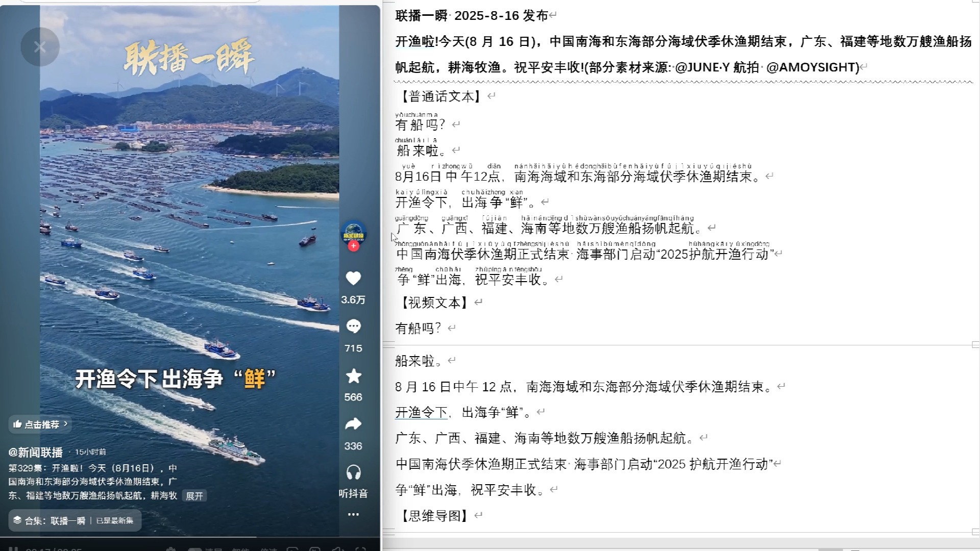The height and width of the screenshot is (551, 980).
Task: Click the headphones 听抖音 icon
Action: coord(353,472)
